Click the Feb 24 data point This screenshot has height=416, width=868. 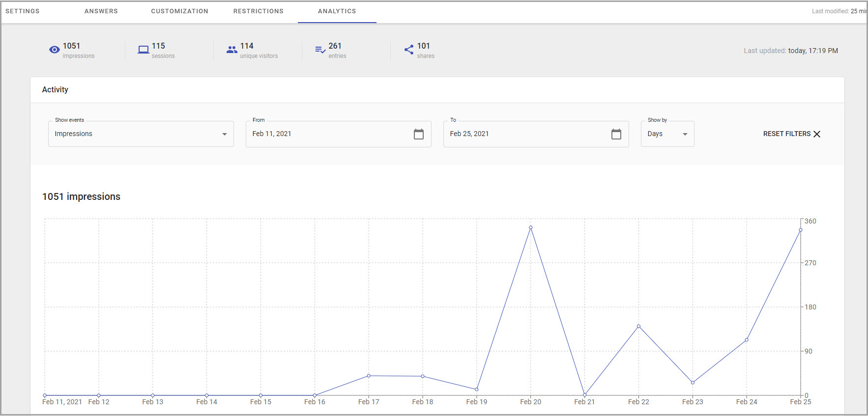pyautogui.click(x=747, y=340)
